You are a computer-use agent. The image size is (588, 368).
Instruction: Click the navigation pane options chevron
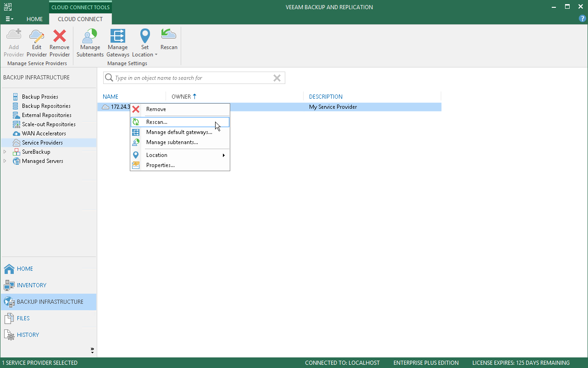pyautogui.click(x=92, y=351)
